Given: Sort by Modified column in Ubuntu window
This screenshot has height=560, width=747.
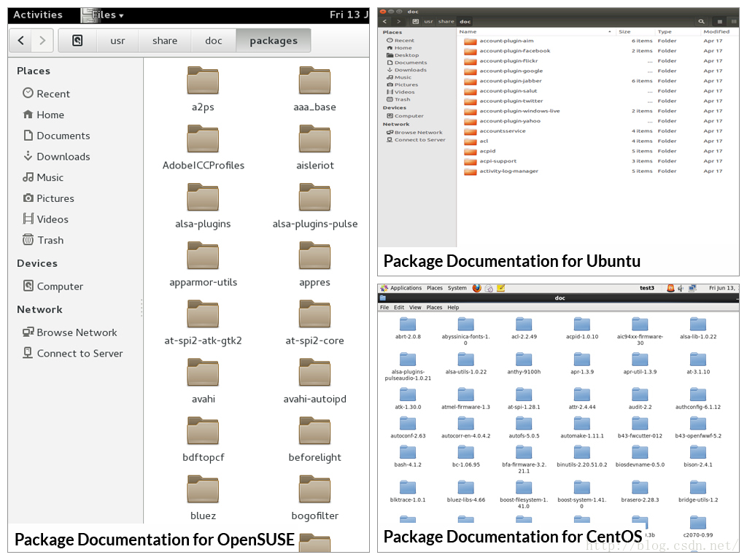Looking at the screenshot, I should (716, 32).
